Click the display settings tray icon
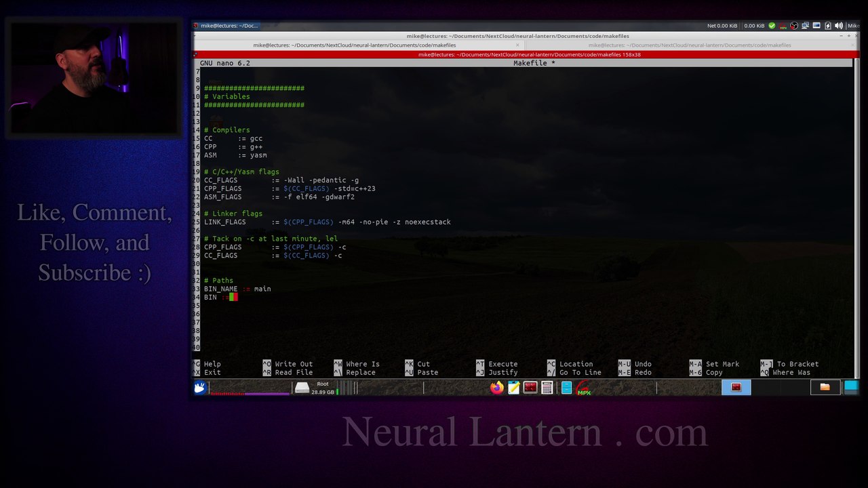The image size is (868, 488). coord(816,26)
